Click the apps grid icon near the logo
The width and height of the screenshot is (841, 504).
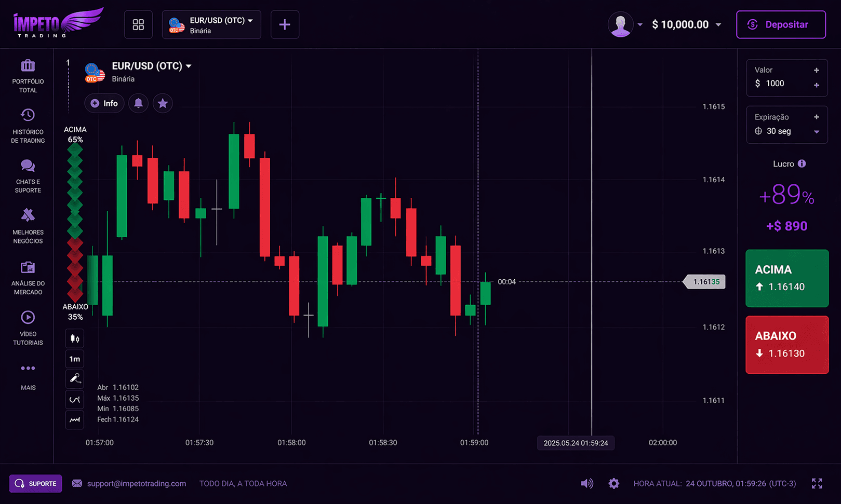click(138, 24)
